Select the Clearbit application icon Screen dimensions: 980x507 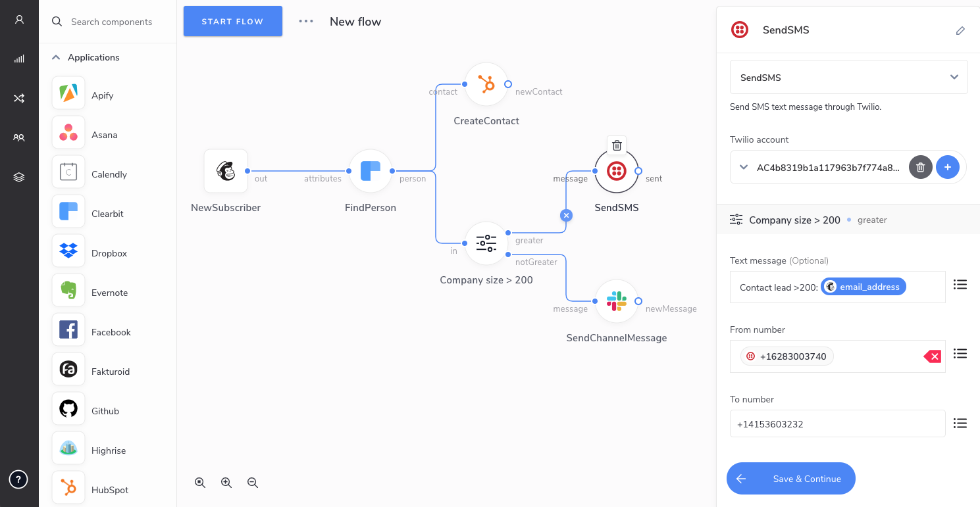point(68,212)
